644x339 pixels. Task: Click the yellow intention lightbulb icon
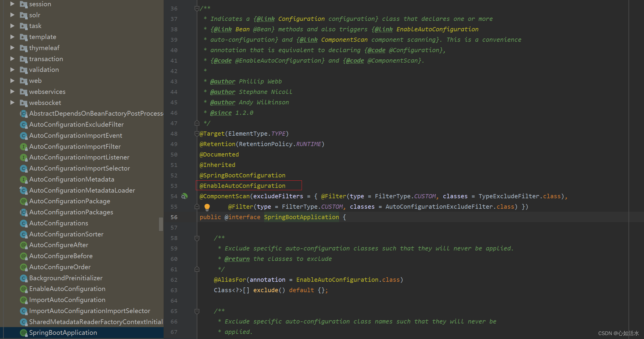click(x=207, y=207)
